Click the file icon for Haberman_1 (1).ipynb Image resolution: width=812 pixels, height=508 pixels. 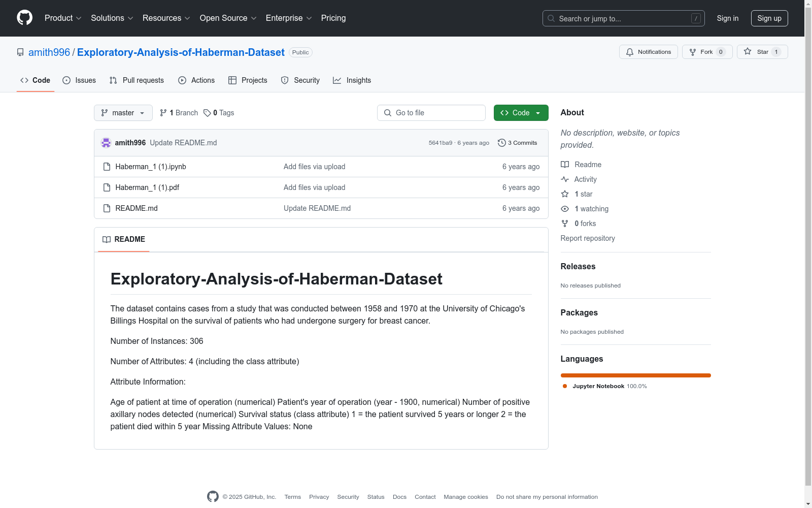point(107,167)
